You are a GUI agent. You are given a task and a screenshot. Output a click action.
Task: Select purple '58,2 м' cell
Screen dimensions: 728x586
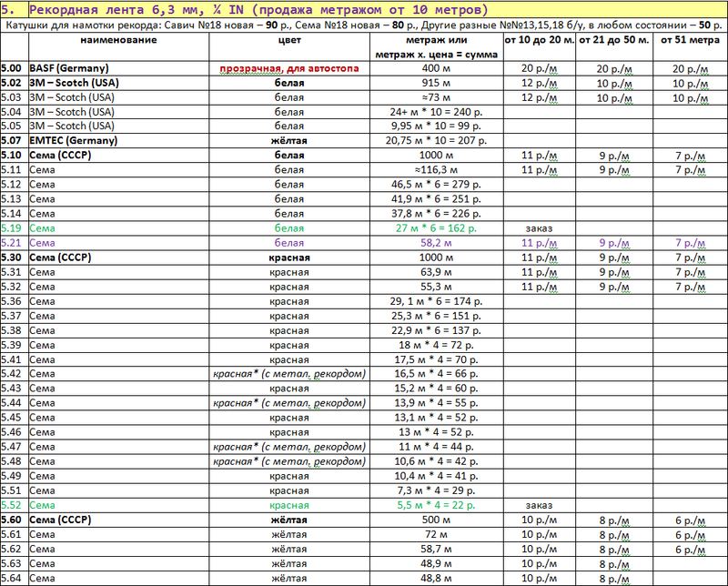[437, 243]
